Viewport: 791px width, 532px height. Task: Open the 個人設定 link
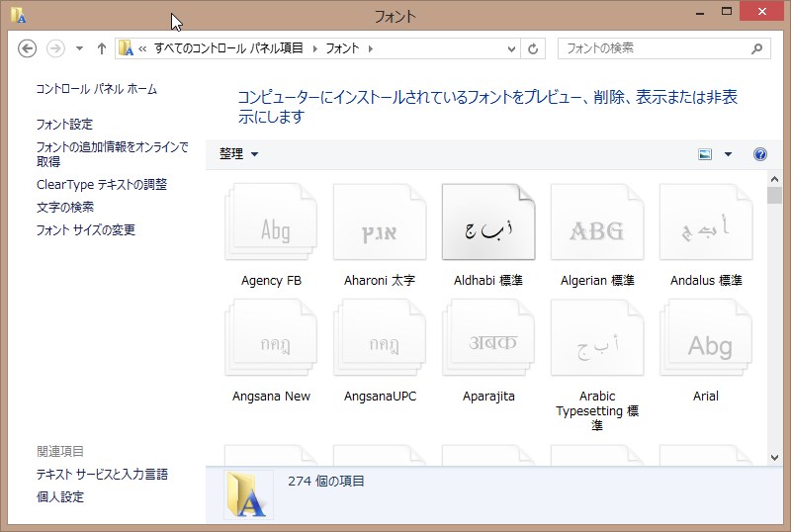(60, 497)
